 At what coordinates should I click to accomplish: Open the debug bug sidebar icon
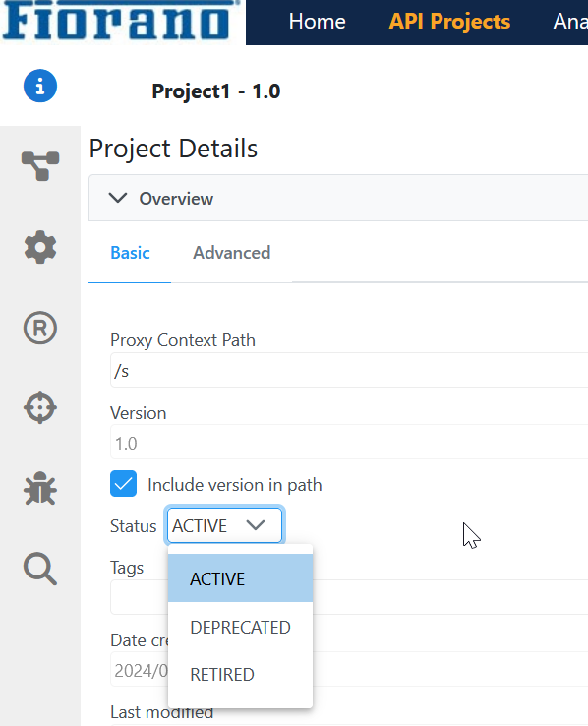point(40,488)
